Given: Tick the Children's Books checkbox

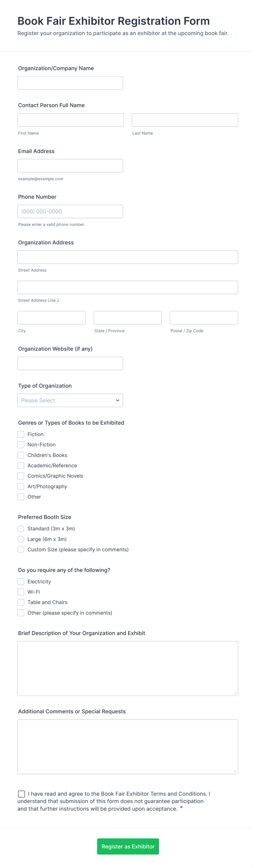Looking at the screenshot, I should (x=21, y=455).
